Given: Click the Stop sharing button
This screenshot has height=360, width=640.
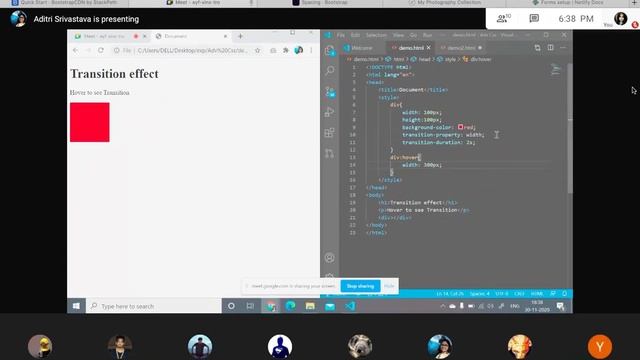Looking at the screenshot, I should [x=360, y=286].
